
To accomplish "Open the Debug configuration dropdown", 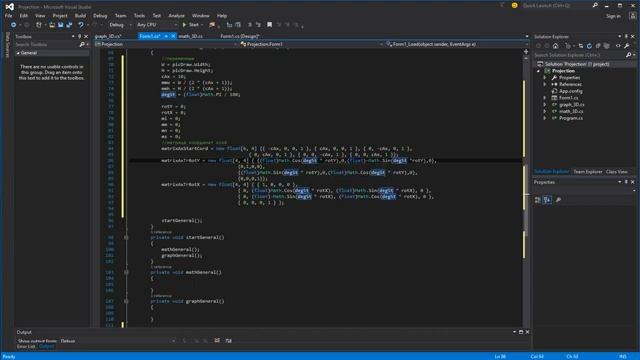I will (x=120, y=25).
